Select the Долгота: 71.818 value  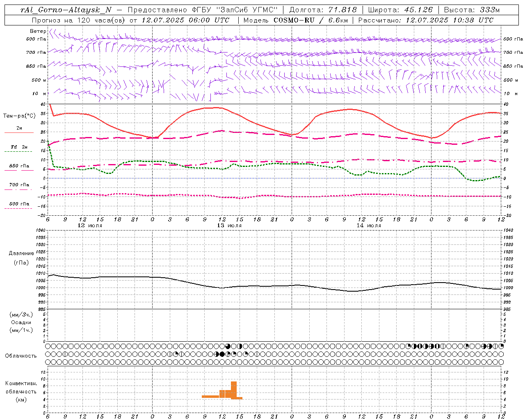click(x=323, y=10)
